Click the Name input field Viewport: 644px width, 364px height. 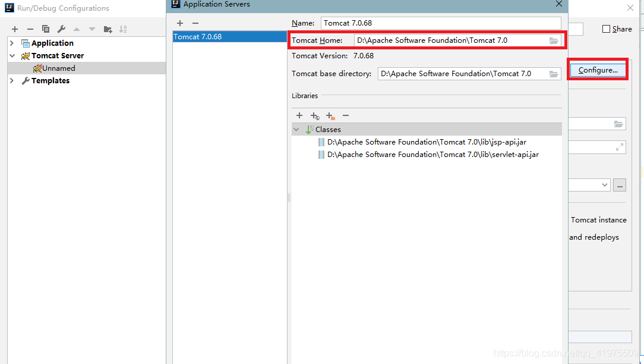coord(441,23)
